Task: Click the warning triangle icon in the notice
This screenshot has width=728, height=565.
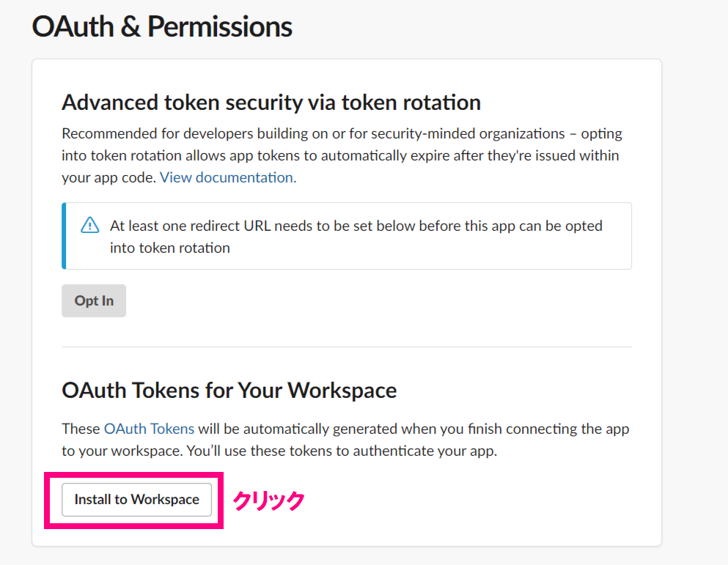Action: [x=89, y=225]
